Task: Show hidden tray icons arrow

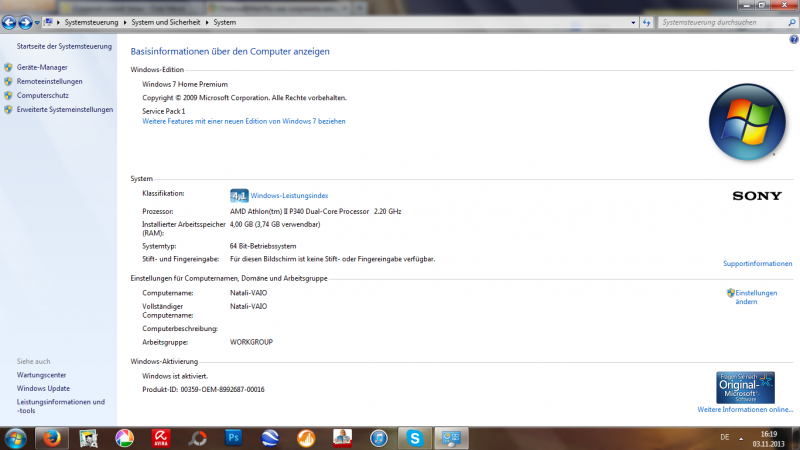Action: click(741, 438)
